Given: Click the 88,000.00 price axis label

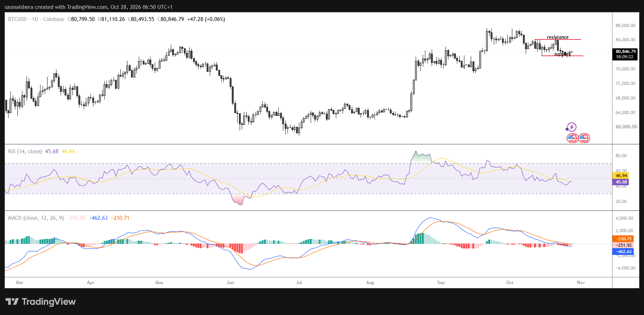Looking at the screenshot, I should (626, 26).
